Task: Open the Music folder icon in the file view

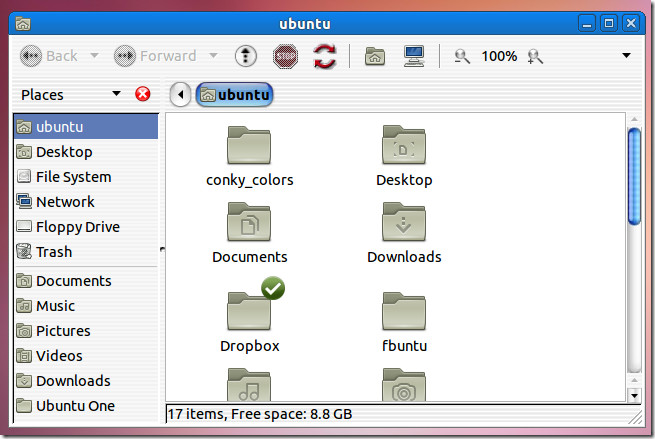Action: tap(249, 385)
